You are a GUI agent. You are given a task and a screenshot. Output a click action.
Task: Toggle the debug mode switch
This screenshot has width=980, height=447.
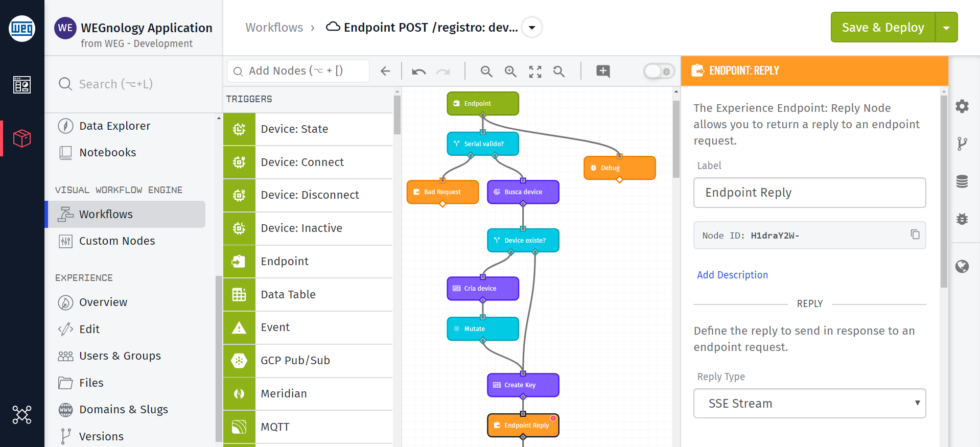pyautogui.click(x=659, y=71)
